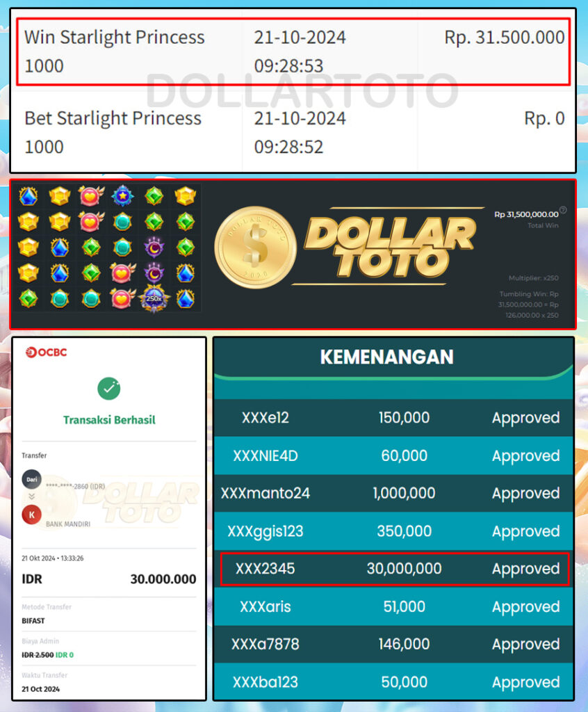Click the Dari sender avatar

pyautogui.click(x=32, y=480)
